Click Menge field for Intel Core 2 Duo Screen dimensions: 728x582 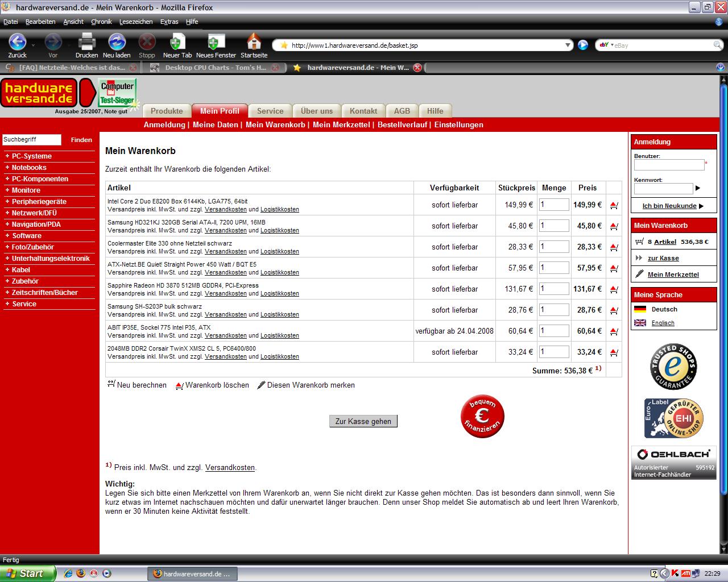pos(554,205)
